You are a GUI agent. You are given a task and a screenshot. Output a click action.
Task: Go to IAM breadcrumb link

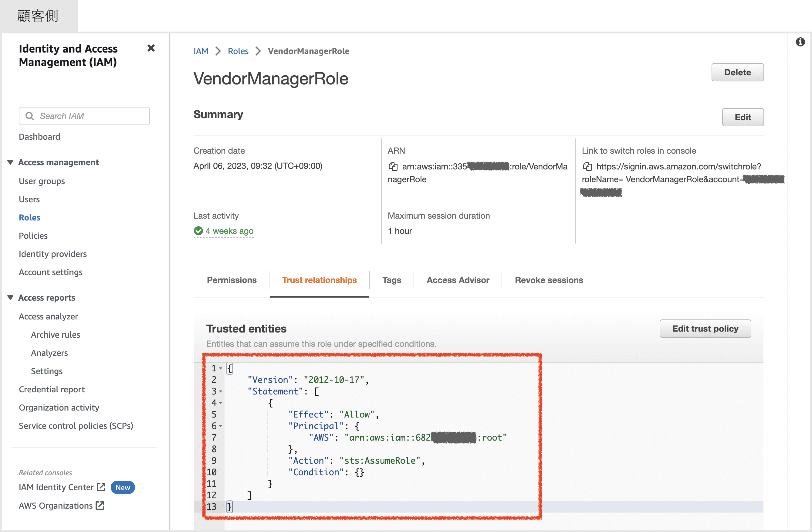[x=201, y=51]
